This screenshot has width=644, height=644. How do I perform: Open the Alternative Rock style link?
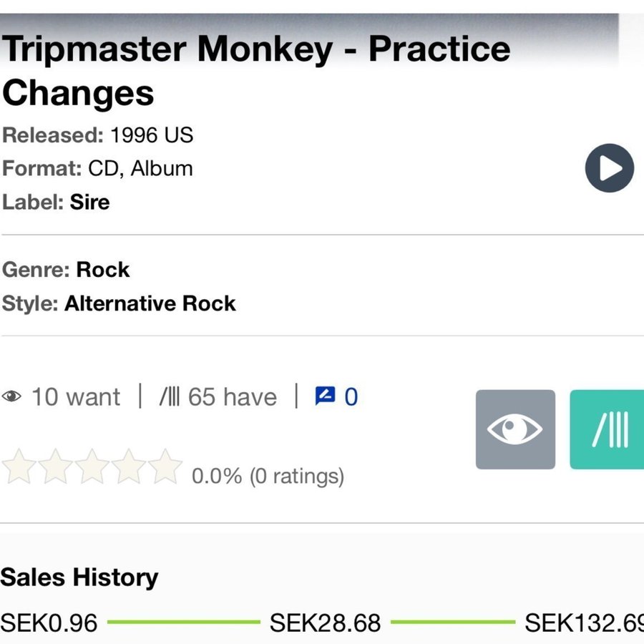pyautogui.click(x=150, y=303)
